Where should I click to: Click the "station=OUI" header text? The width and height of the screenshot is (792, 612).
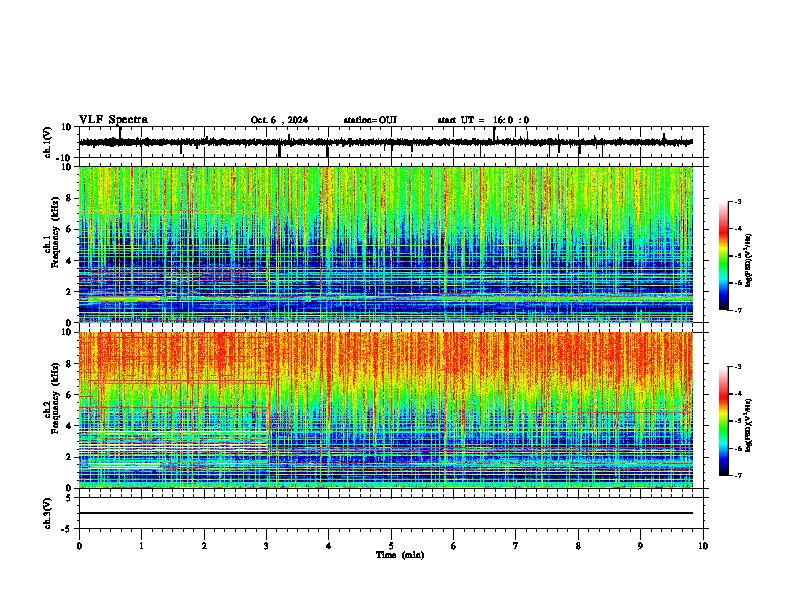(370, 120)
